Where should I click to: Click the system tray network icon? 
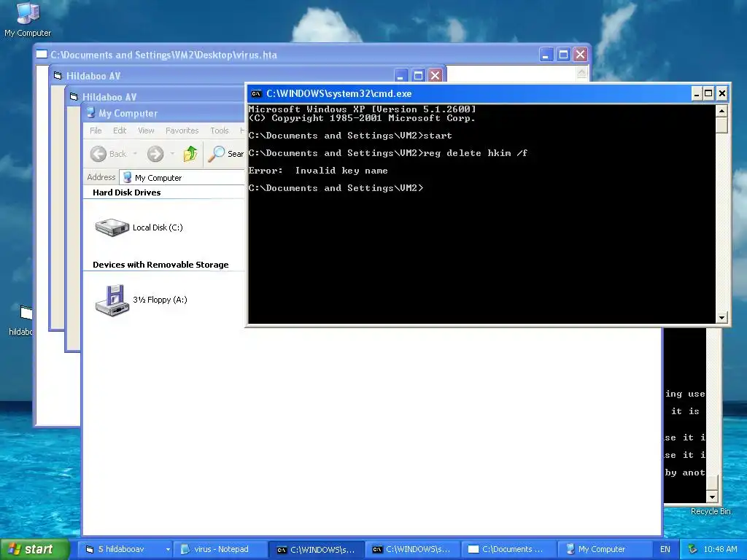(693, 549)
